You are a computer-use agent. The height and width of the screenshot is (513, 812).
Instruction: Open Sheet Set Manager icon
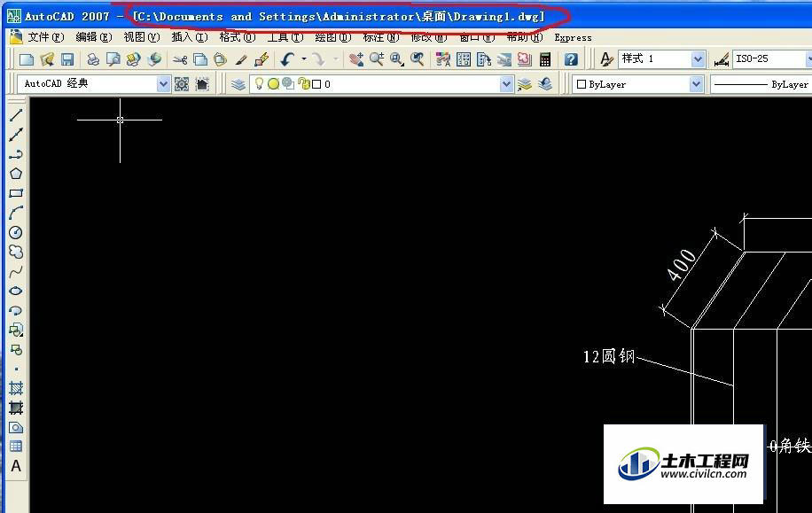[504, 59]
